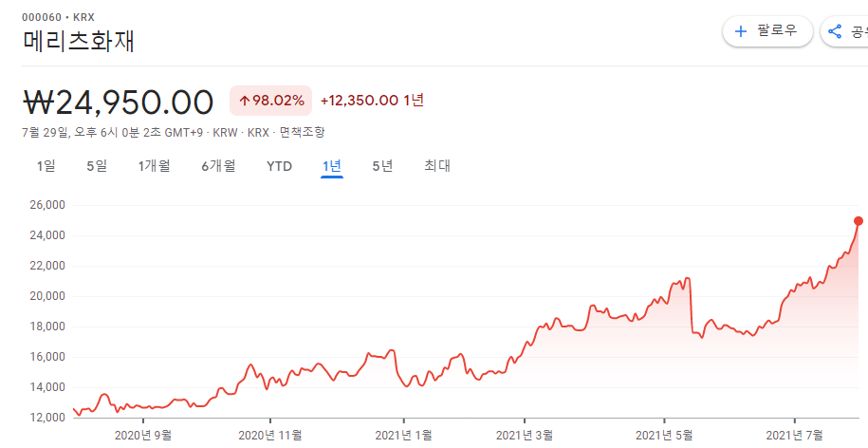Click the 메리츠화재 stock title
Screen dimensions: 868x448
[79, 42]
